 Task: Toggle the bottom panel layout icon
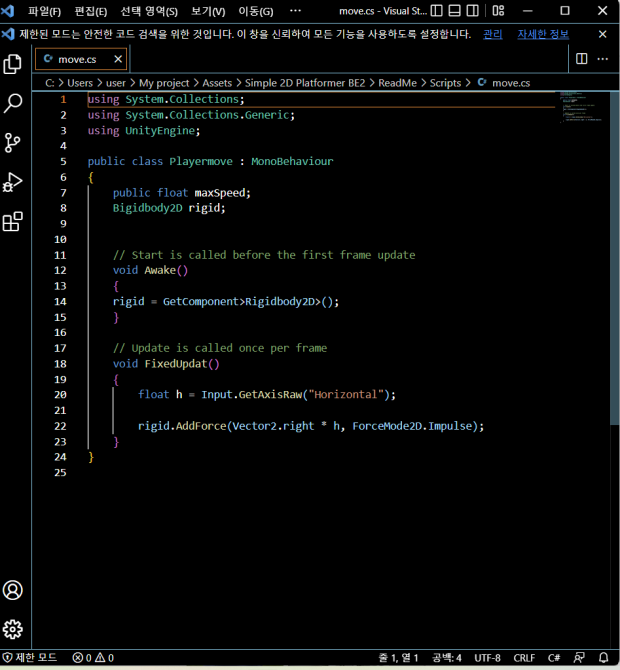[x=455, y=11]
